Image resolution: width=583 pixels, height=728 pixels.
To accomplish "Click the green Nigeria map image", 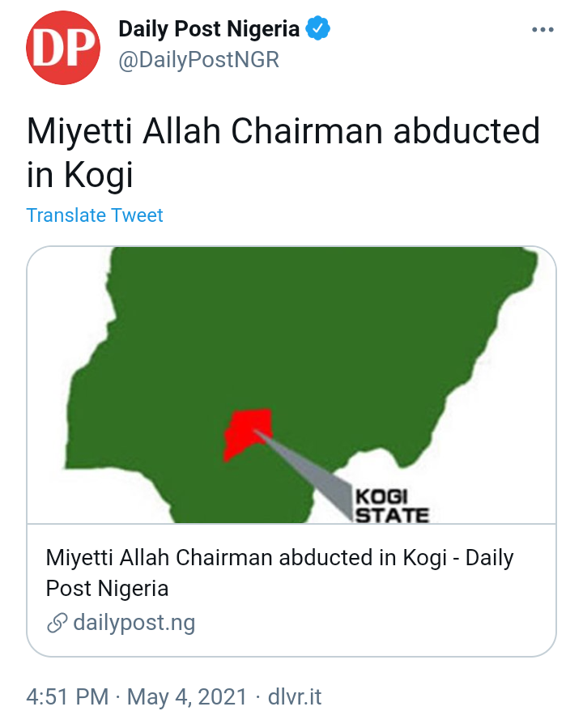I will 291,385.
